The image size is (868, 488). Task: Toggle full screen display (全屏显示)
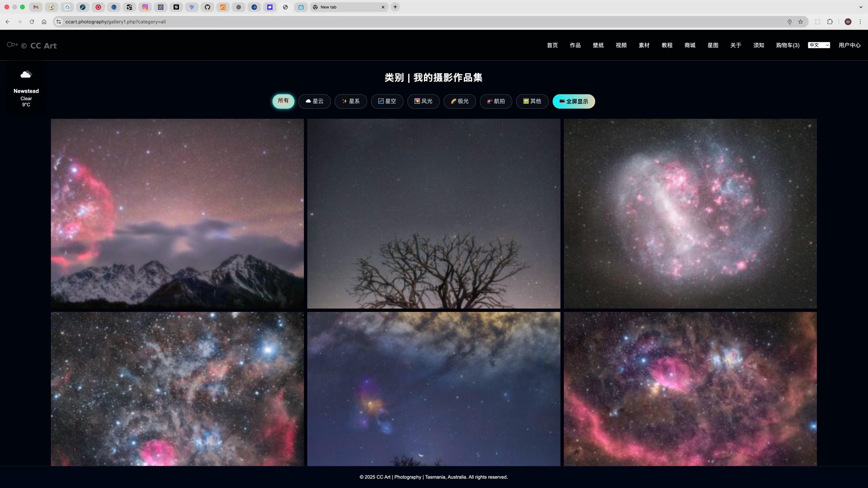click(x=574, y=101)
